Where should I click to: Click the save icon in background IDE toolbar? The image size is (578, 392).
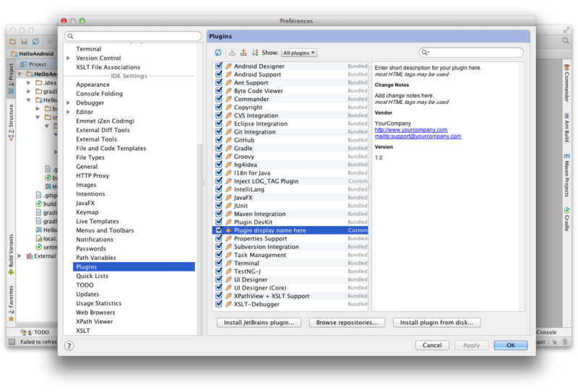[24, 41]
